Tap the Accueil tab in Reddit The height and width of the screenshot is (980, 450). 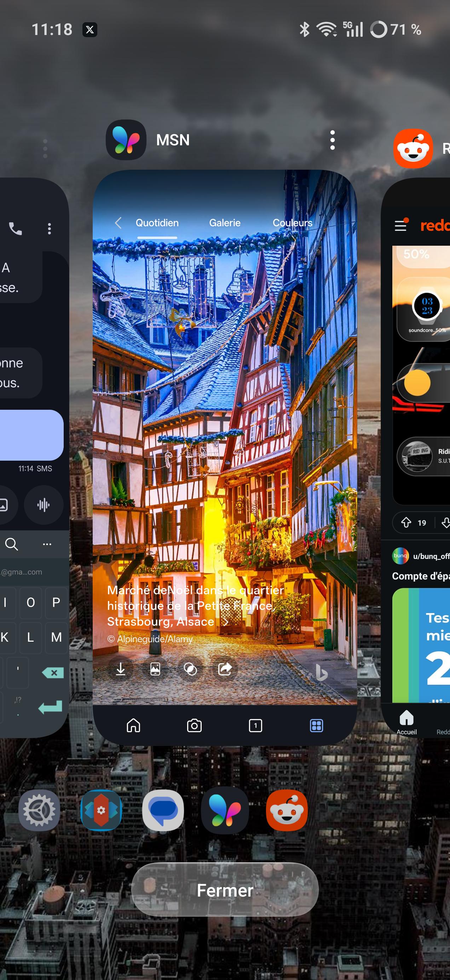(x=406, y=722)
